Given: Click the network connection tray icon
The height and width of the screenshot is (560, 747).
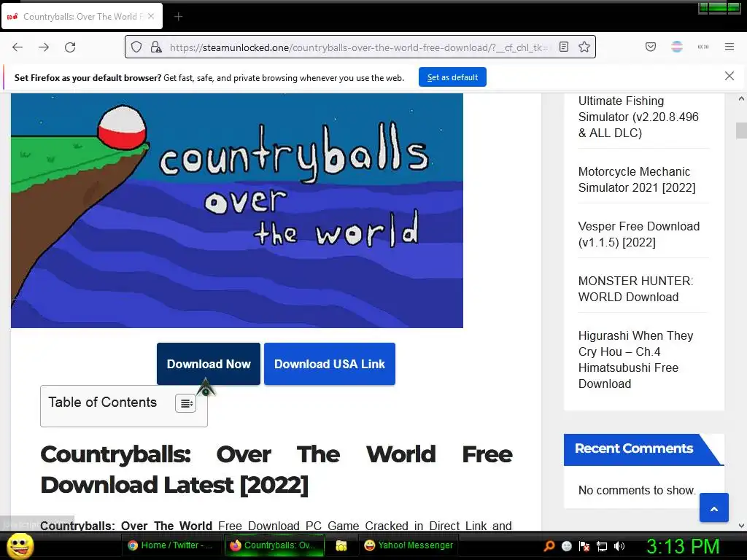Looking at the screenshot, I should tap(602, 546).
